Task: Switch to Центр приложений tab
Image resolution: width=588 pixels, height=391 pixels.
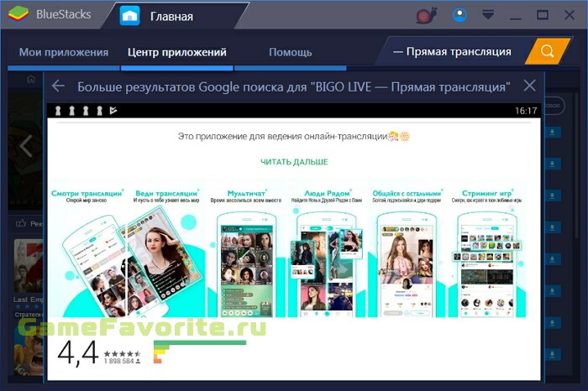Action: 177,52
